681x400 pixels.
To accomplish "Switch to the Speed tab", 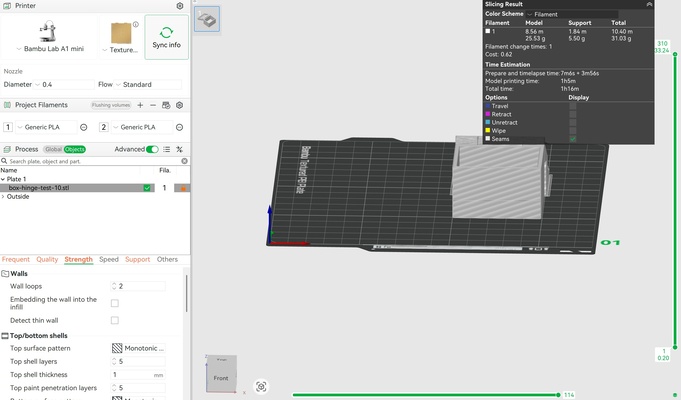I will coord(108,260).
